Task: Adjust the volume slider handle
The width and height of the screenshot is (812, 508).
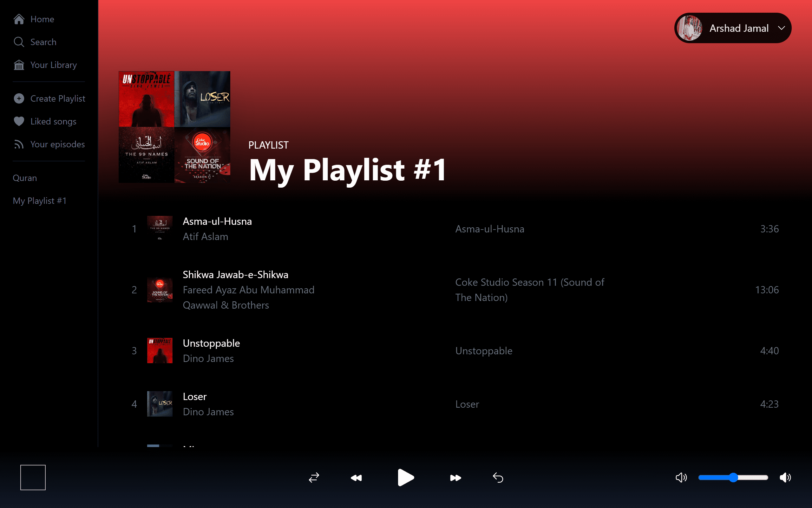Action: (x=733, y=478)
